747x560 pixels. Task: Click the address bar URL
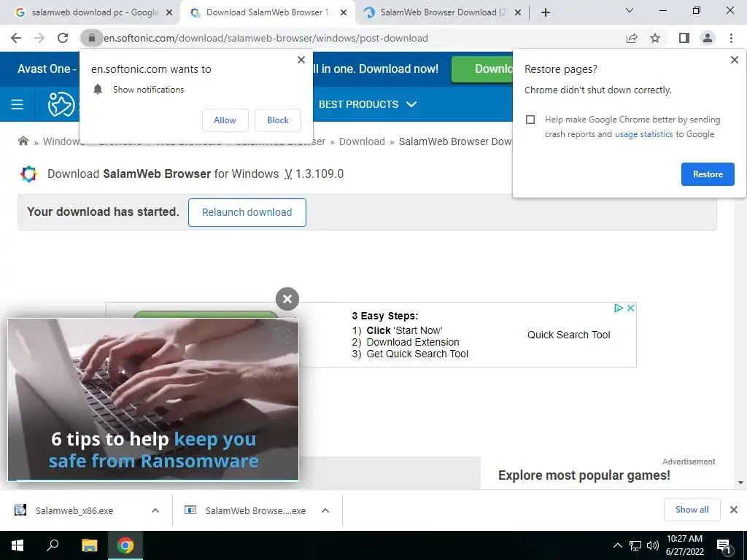coord(266,38)
